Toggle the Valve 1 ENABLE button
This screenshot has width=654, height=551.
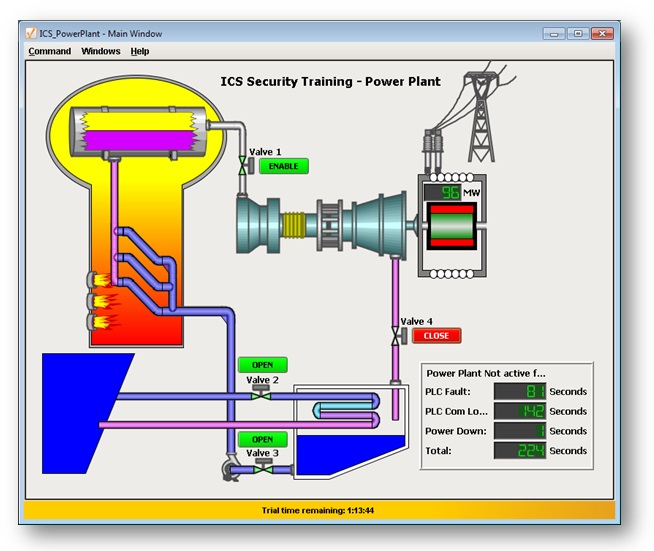point(284,166)
